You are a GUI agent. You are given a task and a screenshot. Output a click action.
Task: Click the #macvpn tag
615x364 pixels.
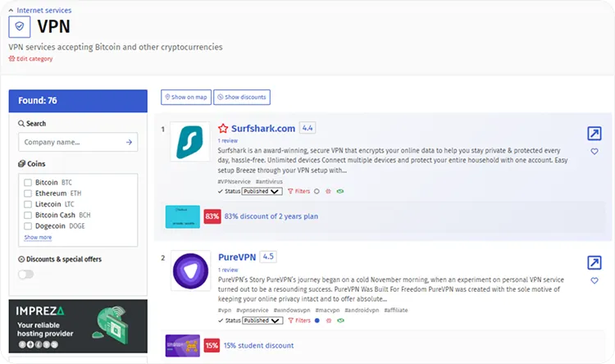327,310
